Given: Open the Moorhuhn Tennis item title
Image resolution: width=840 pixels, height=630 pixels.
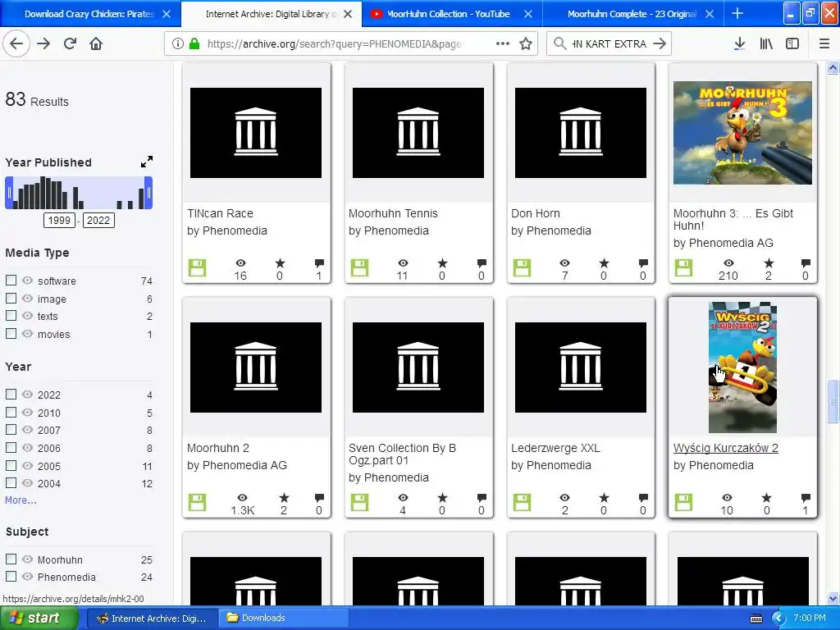Looking at the screenshot, I should click(393, 213).
